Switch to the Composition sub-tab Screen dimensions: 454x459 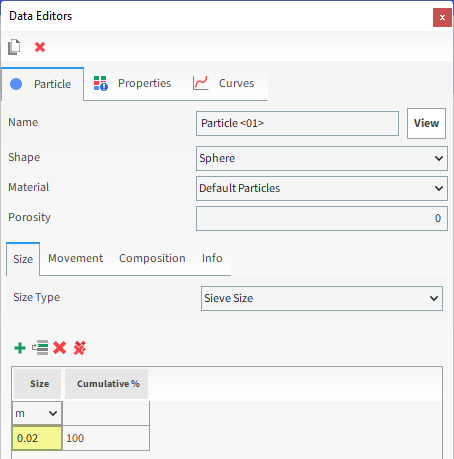152,258
